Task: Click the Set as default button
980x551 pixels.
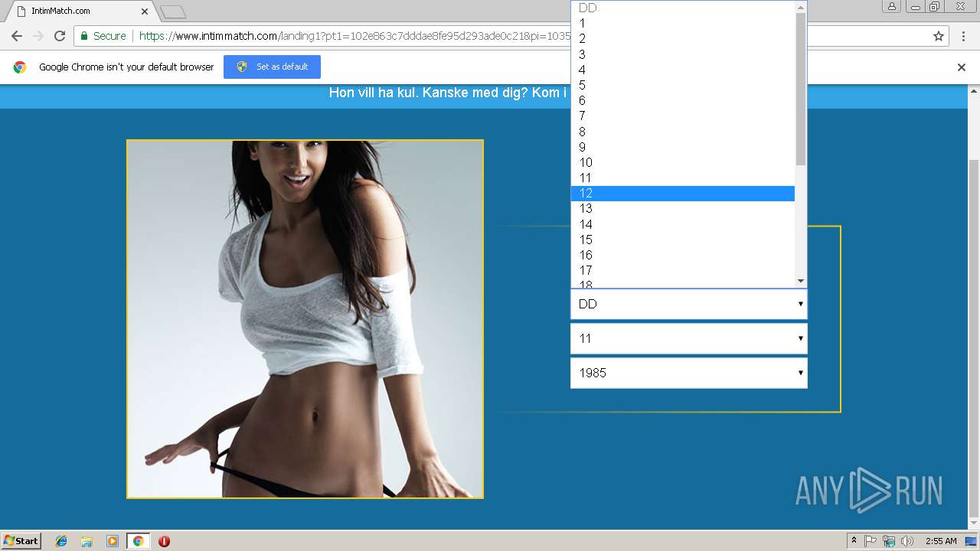Action: click(x=272, y=67)
